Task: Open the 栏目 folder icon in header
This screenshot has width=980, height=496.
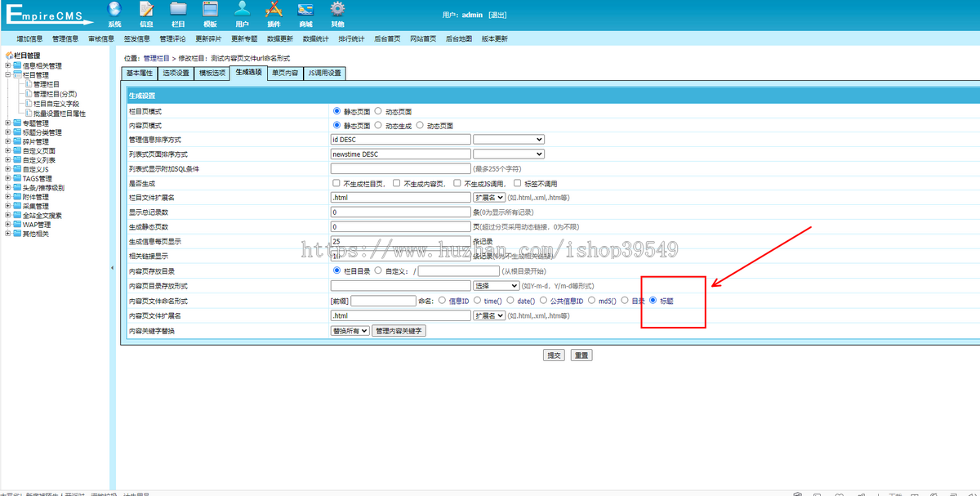Action: pyautogui.click(x=178, y=9)
